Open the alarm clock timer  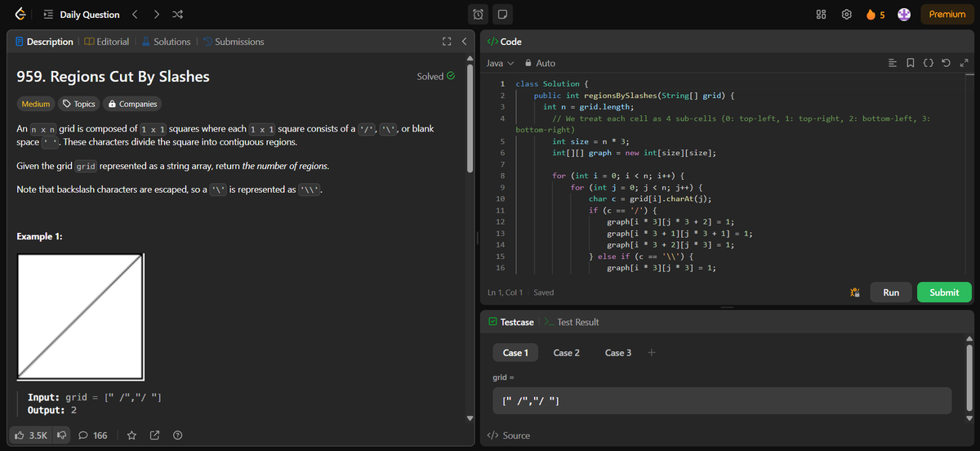(479, 15)
